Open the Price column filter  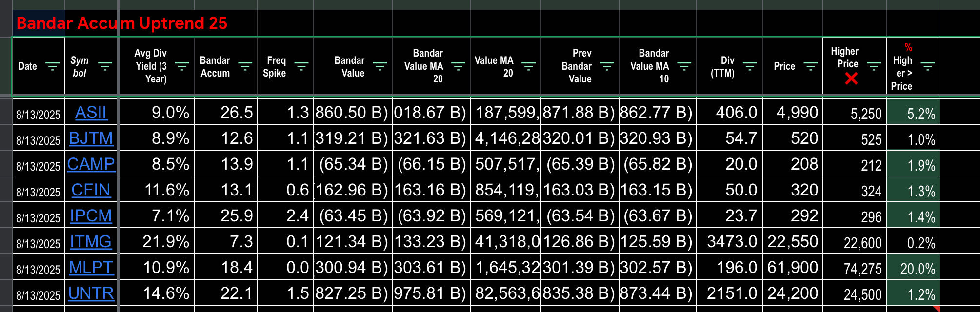click(810, 66)
